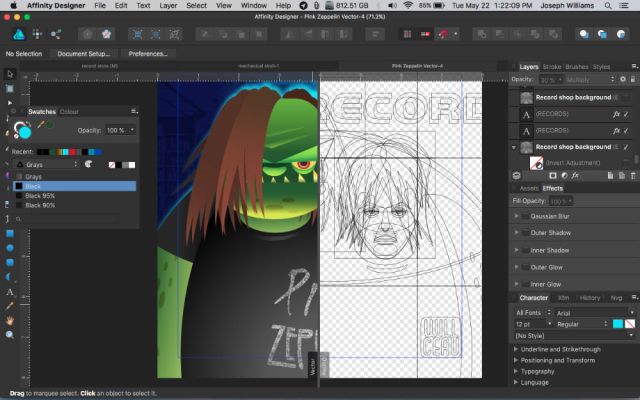Open macOS Spotlight search icon
Image resolution: width=640 pixels, height=400 pixels.
[608, 6]
